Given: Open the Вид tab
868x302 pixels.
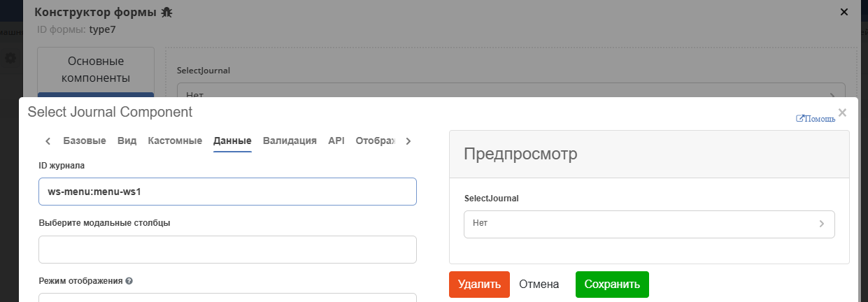Looking at the screenshot, I should click(127, 141).
